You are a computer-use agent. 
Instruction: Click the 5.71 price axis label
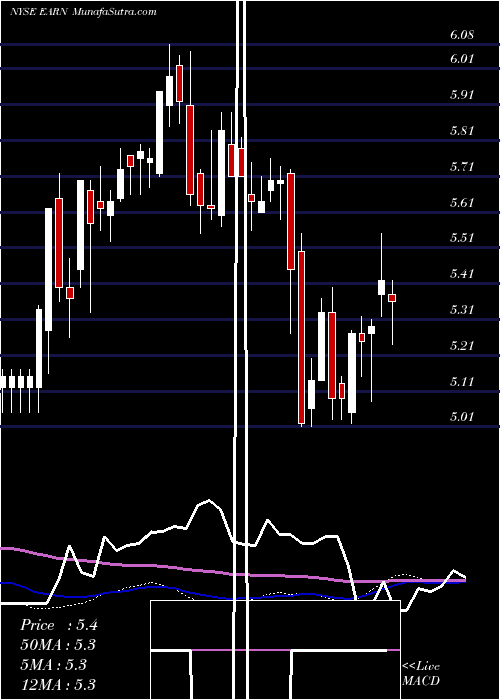pos(462,167)
